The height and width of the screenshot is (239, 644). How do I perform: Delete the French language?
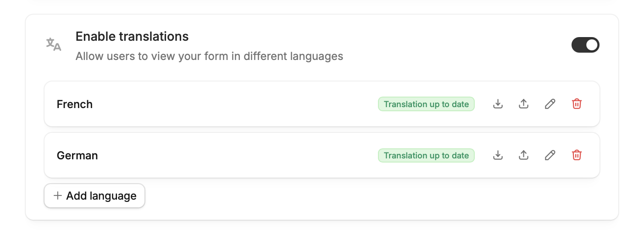(x=577, y=104)
